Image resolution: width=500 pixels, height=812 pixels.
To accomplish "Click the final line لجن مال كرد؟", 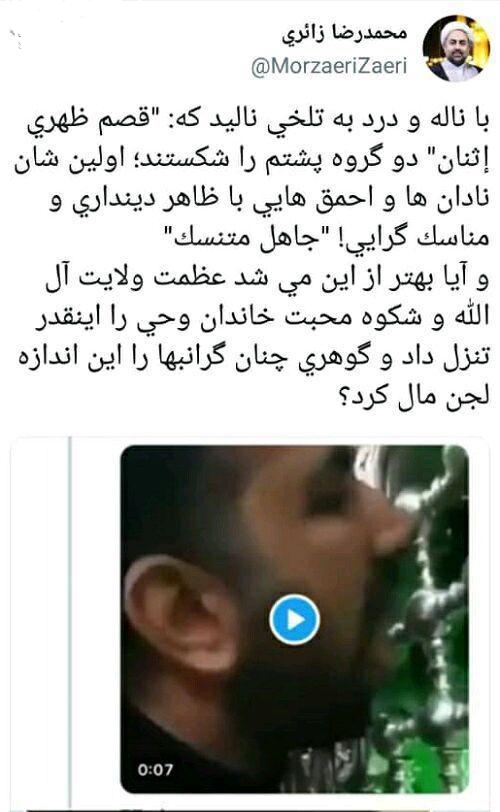I will (414, 396).
